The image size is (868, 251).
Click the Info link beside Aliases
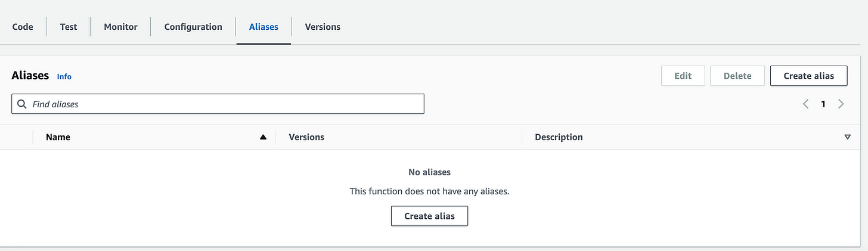click(x=64, y=77)
